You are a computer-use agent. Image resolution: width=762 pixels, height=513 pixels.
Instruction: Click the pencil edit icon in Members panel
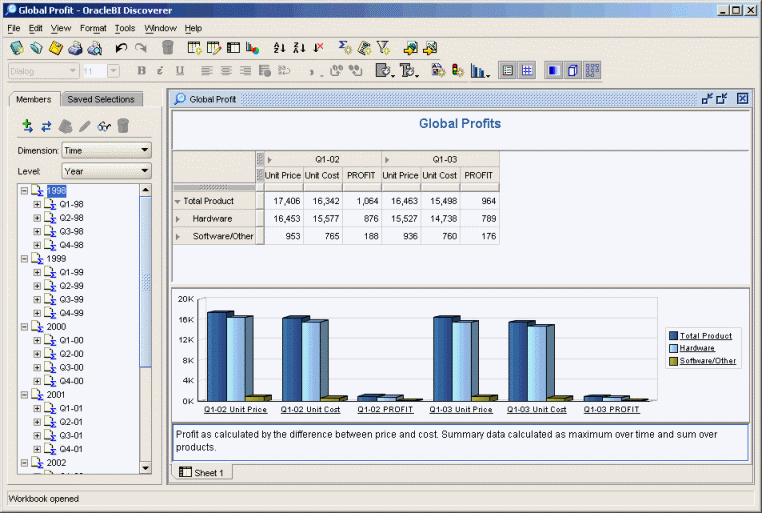pyautogui.click(x=85, y=127)
